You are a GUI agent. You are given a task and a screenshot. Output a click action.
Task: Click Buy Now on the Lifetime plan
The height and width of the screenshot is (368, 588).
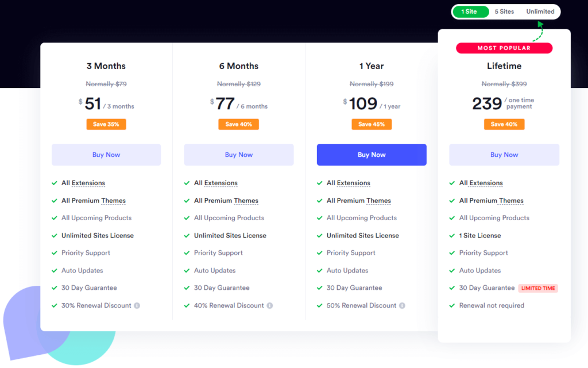point(504,154)
